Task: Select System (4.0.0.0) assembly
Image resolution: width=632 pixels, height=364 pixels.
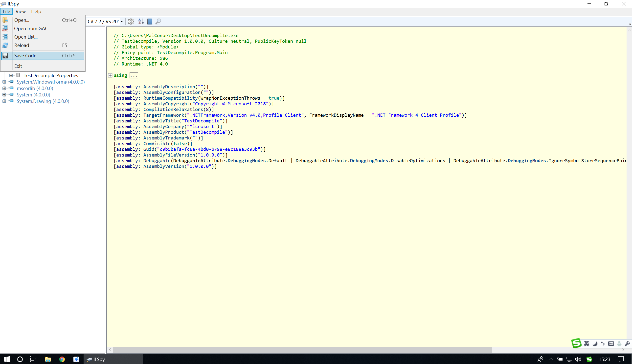Action: click(33, 95)
